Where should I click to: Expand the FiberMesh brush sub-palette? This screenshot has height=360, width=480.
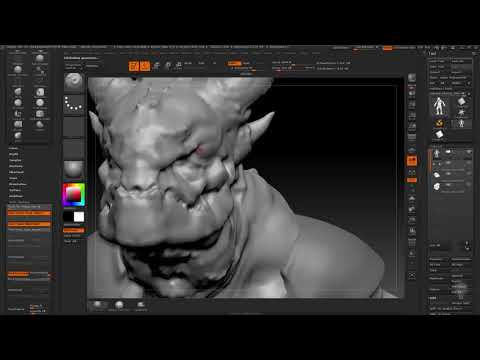(x=16, y=172)
